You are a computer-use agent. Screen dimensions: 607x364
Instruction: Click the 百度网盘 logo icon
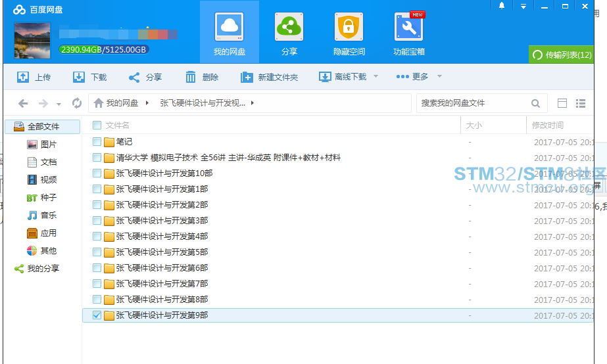tap(19, 10)
